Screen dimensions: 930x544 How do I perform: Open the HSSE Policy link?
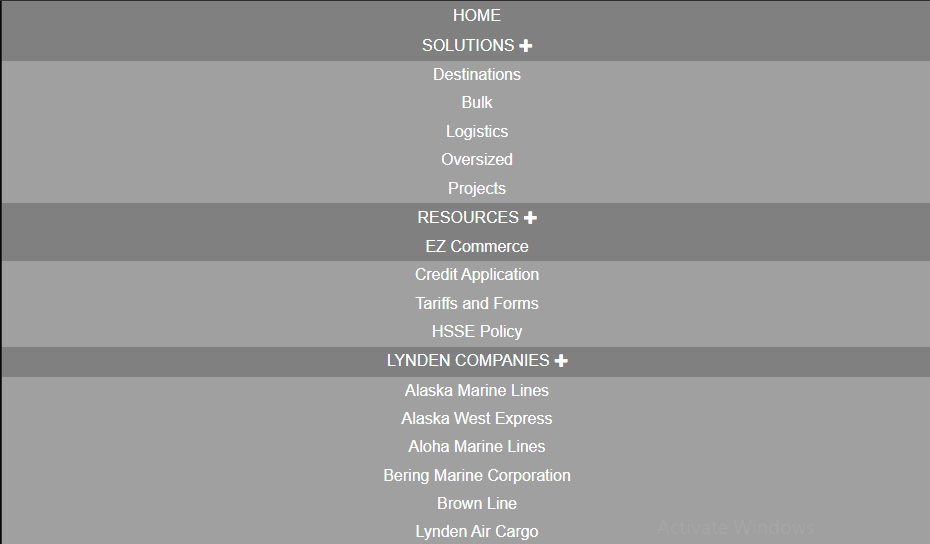477,332
